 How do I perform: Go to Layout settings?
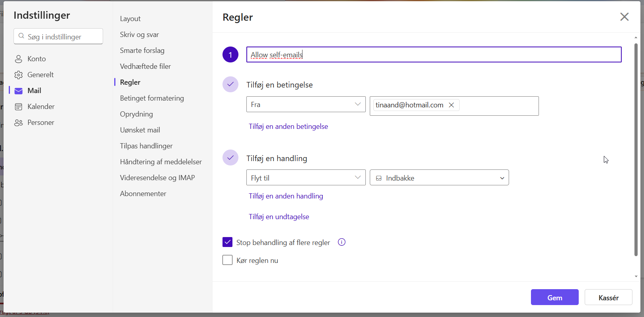[x=130, y=19]
